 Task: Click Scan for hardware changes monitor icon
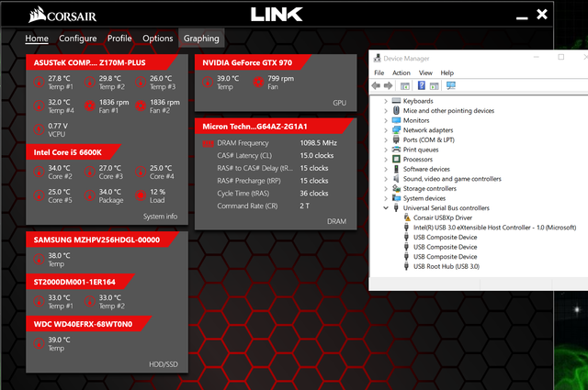pyautogui.click(x=451, y=85)
